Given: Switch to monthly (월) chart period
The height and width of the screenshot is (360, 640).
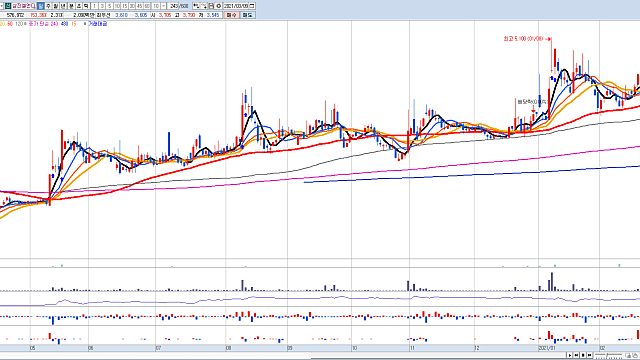Looking at the screenshot, I should point(55,6).
